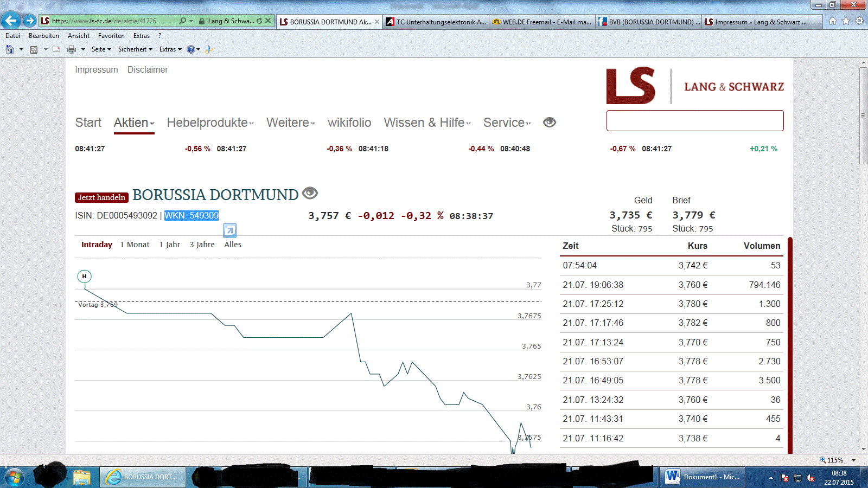Expand the Hebelprodukte navigation dropdown

210,123
